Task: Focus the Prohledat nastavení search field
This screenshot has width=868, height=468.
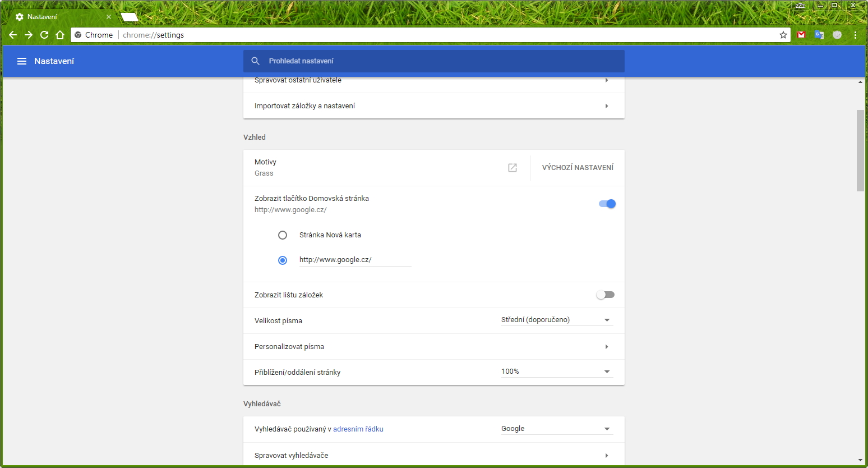Action: point(433,61)
